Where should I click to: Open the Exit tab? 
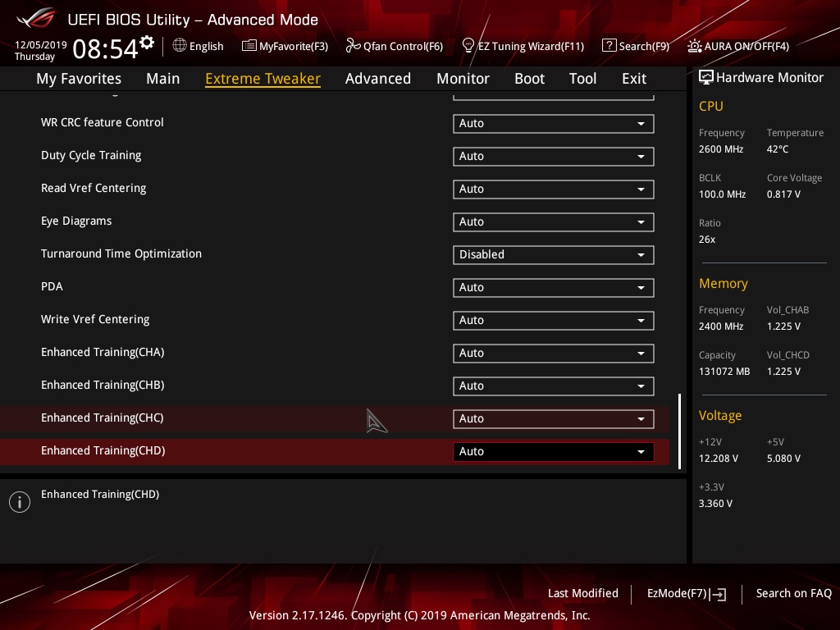[634, 79]
